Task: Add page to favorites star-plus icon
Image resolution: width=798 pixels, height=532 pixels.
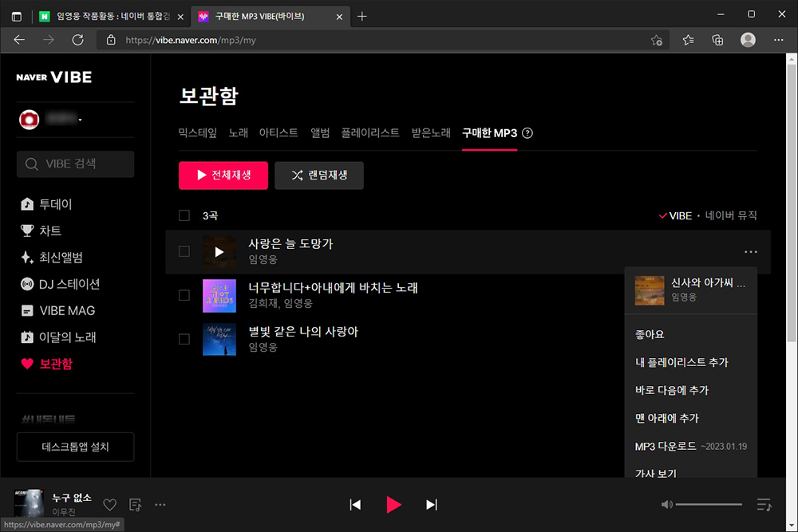Action: point(657,40)
